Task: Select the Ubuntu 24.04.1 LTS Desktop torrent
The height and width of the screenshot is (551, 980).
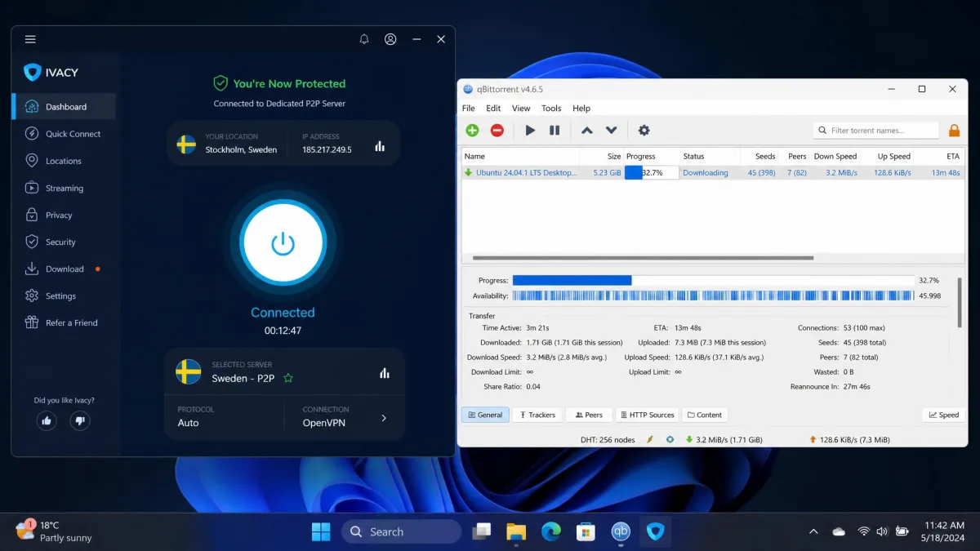Action: [713, 173]
